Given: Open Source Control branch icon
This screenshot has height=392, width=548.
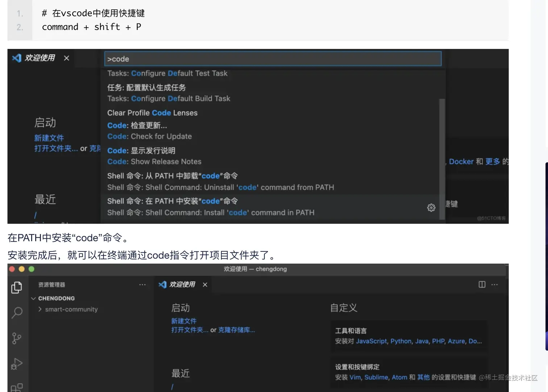Looking at the screenshot, I should [17, 338].
